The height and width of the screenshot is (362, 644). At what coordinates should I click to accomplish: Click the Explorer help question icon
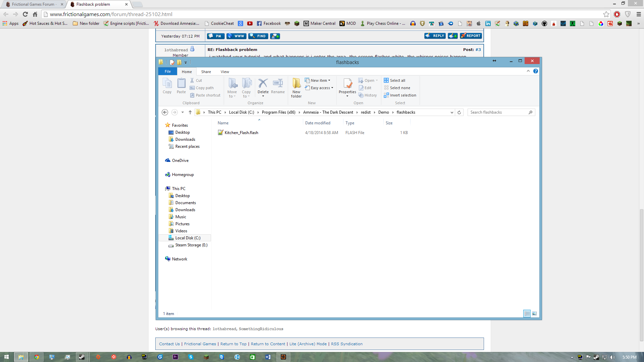(x=536, y=71)
